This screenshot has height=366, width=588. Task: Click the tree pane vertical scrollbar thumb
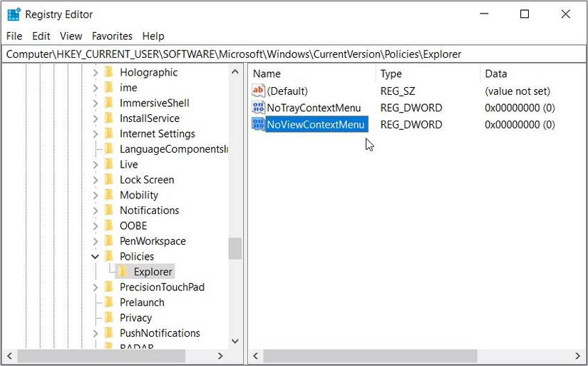(235, 248)
